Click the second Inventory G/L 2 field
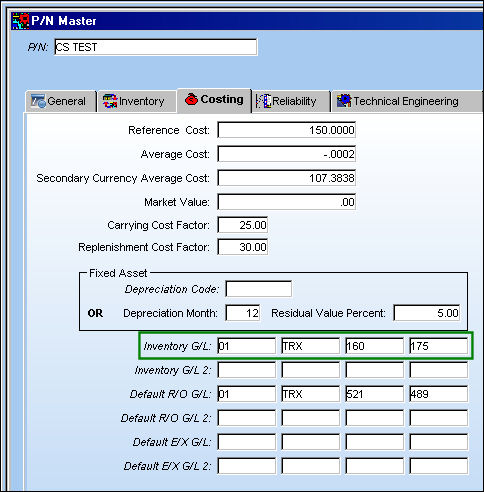Viewport: 484px width, 492px height. click(x=311, y=370)
